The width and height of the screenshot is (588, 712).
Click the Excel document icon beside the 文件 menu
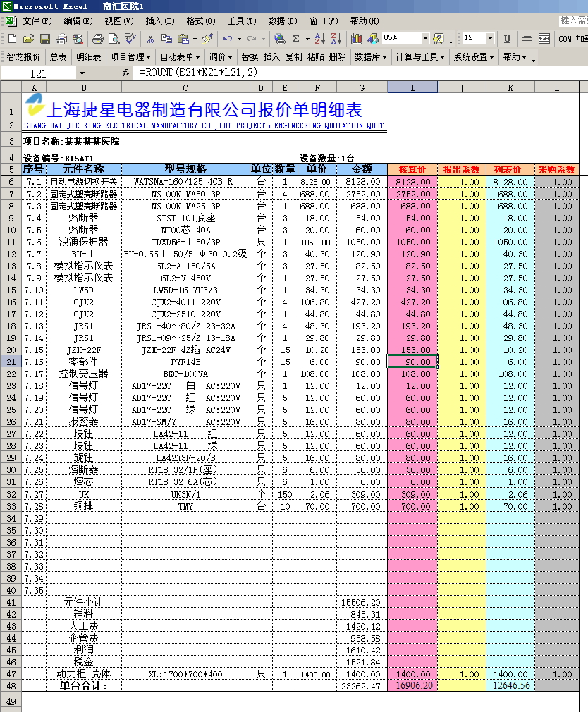point(11,21)
